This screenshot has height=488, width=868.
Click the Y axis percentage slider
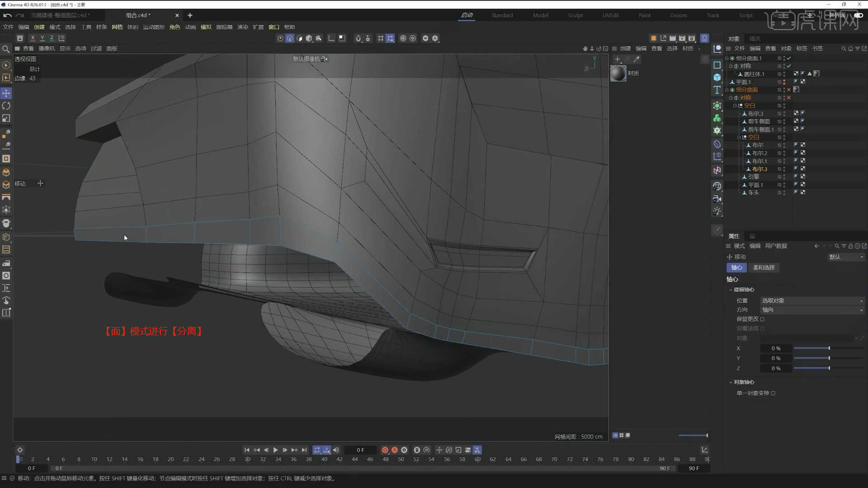click(829, 358)
